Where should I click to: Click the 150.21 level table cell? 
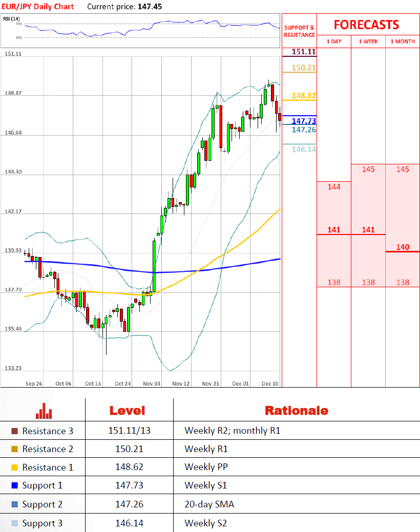coord(129,449)
